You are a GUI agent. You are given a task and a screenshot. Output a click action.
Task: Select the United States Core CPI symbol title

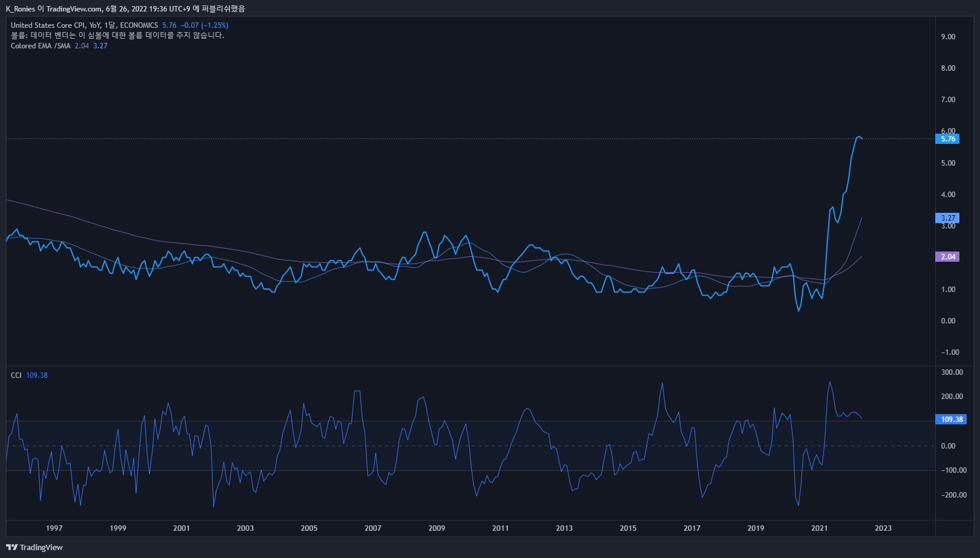[x=84, y=25]
